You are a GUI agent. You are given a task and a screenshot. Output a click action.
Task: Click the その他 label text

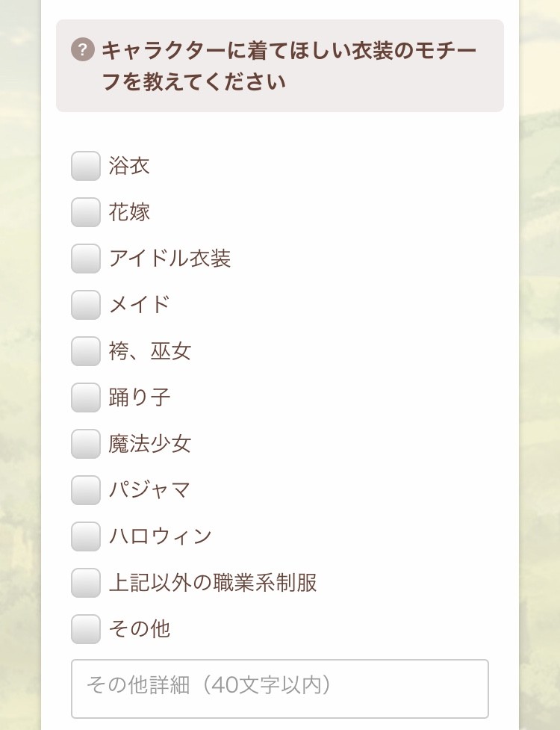click(138, 629)
